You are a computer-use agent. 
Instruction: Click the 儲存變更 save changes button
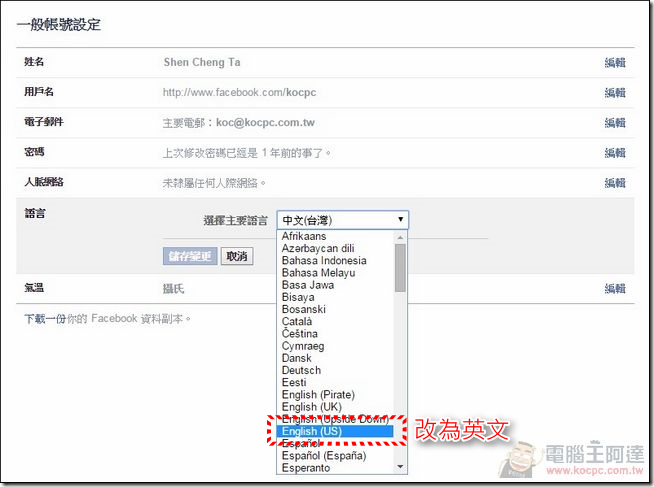point(190,256)
